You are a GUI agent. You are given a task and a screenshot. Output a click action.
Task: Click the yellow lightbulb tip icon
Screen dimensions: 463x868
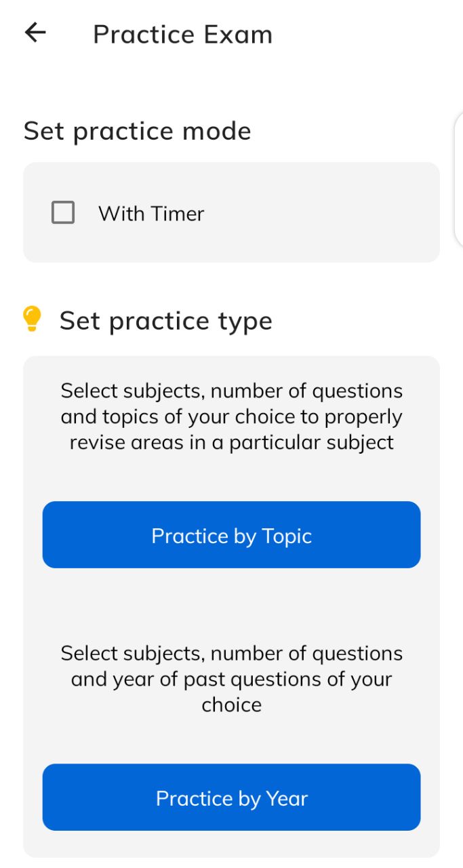pyautogui.click(x=32, y=319)
